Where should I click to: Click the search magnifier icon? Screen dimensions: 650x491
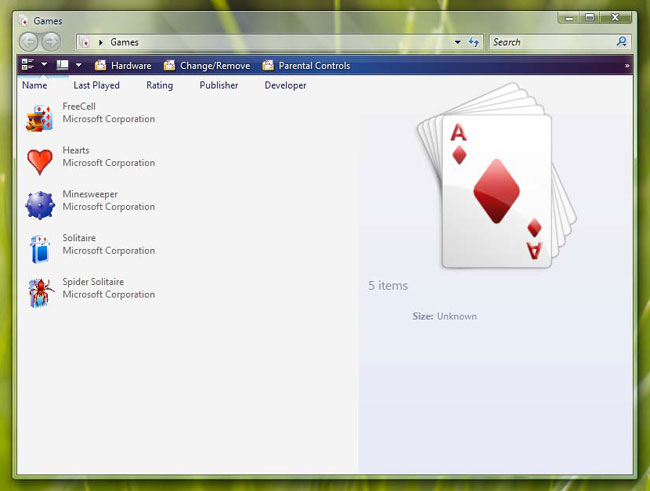point(622,42)
